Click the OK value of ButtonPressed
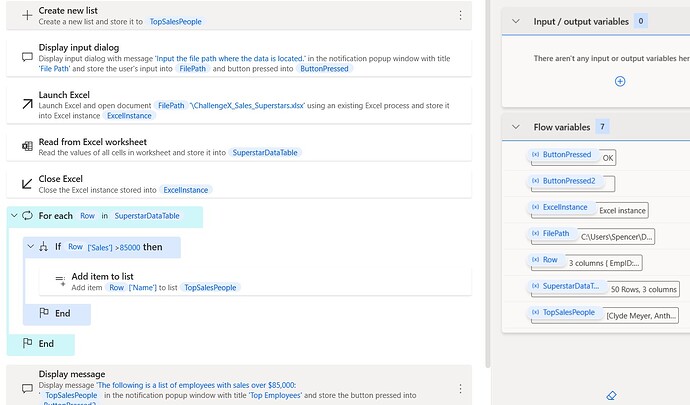This screenshot has height=405, width=690. [x=608, y=158]
